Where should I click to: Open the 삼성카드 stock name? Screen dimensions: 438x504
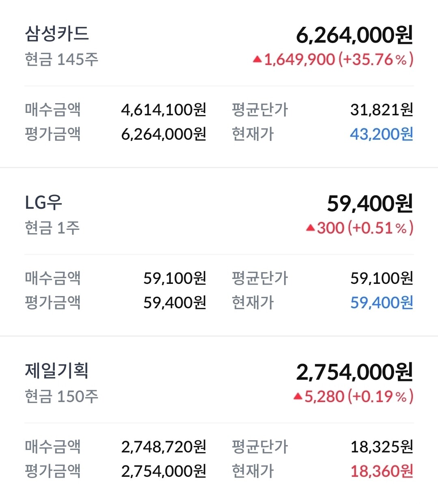click(57, 34)
